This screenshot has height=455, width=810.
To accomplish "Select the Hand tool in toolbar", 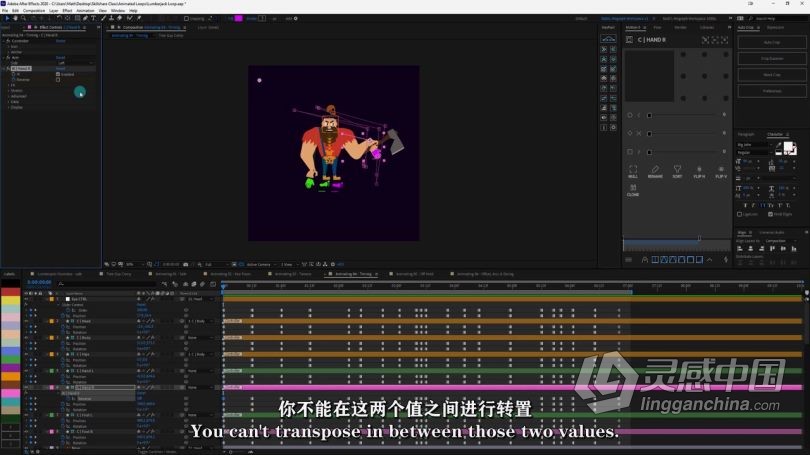I will [x=13, y=18].
